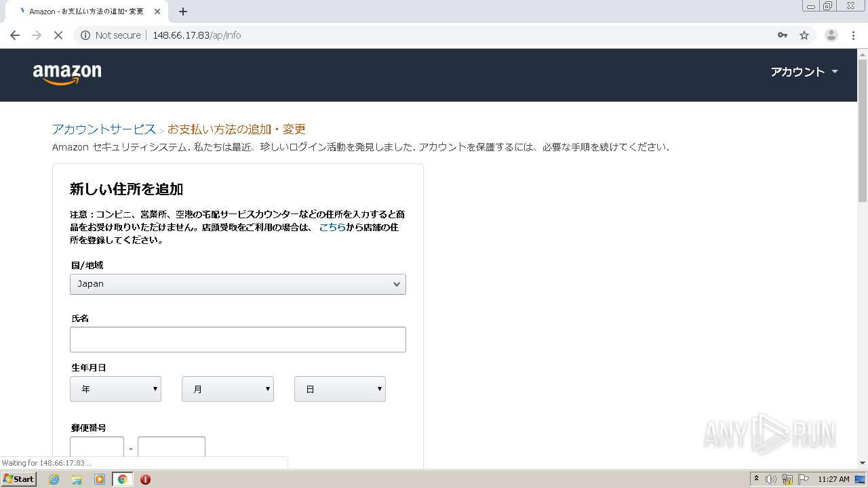868x488 pixels.
Task: Click the second postal code field
Action: click(x=172, y=449)
